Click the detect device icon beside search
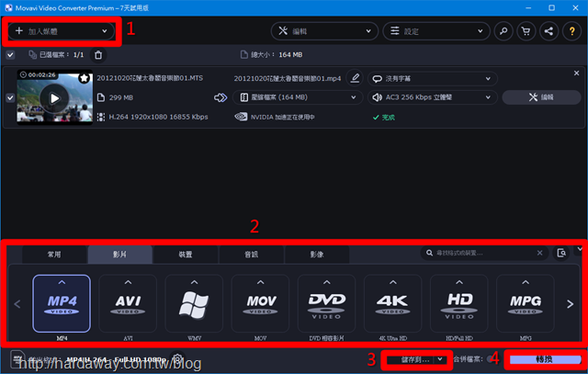The height and width of the screenshot is (374, 588). click(561, 254)
